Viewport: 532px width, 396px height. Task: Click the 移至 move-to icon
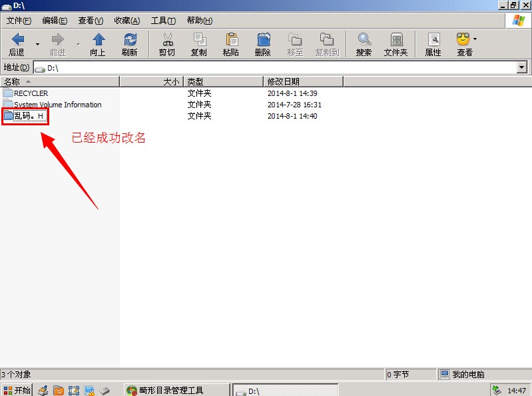click(x=295, y=39)
